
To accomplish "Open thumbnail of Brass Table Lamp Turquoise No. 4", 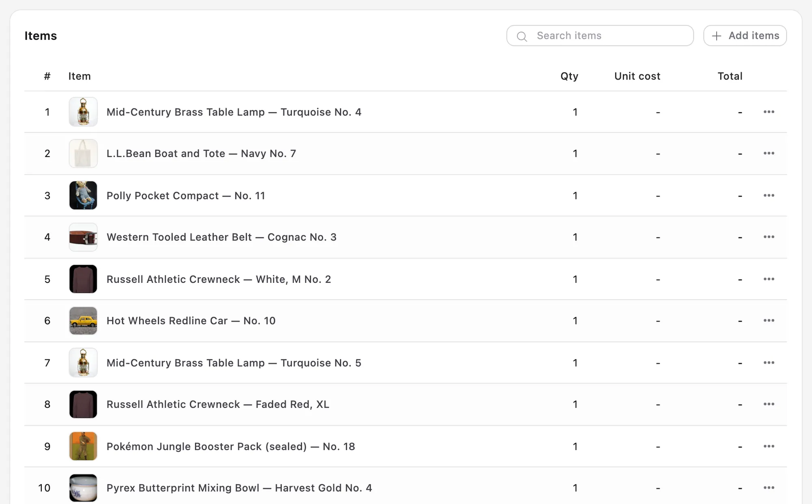I will (x=83, y=112).
